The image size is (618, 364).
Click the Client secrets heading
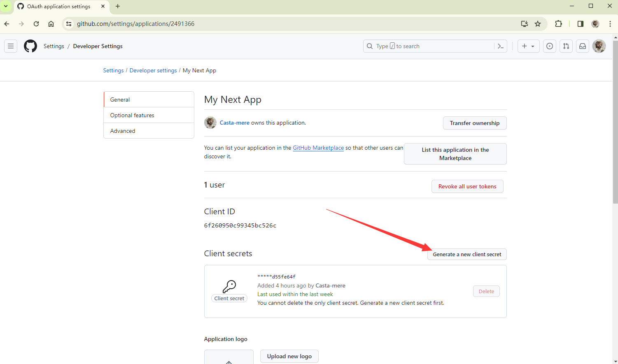click(x=228, y=253)
